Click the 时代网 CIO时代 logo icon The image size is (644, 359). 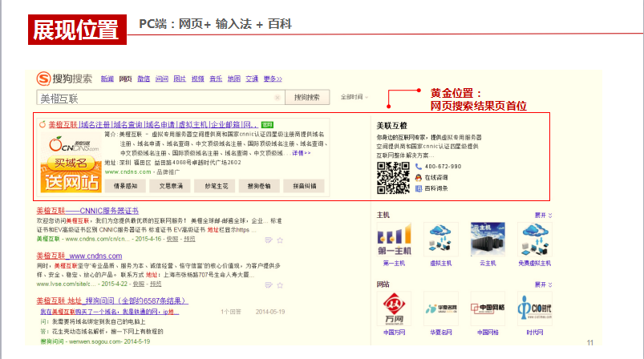pos(535,309)
